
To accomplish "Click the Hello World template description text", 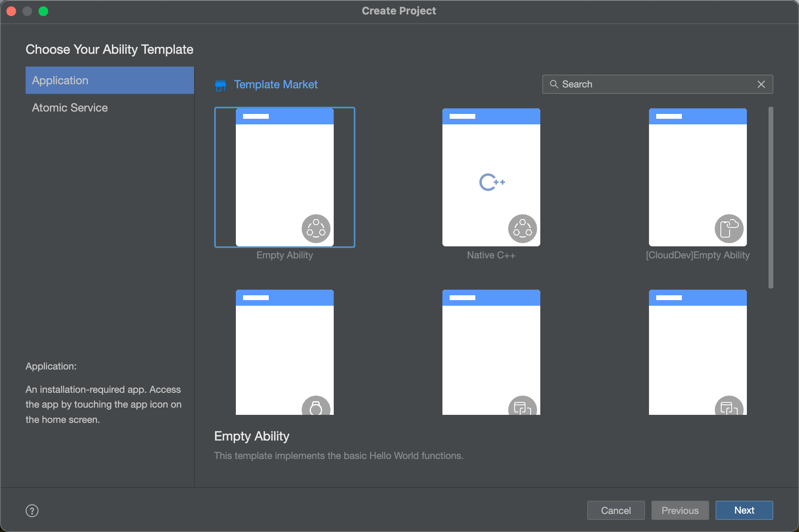I will (x=339, y=456).
